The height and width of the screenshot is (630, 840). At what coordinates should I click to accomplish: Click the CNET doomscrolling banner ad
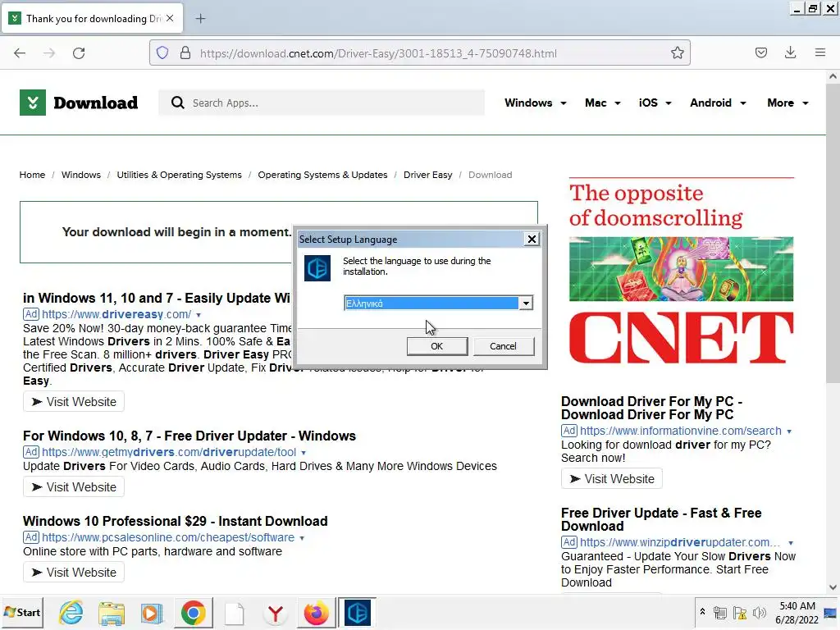[681, 272]
